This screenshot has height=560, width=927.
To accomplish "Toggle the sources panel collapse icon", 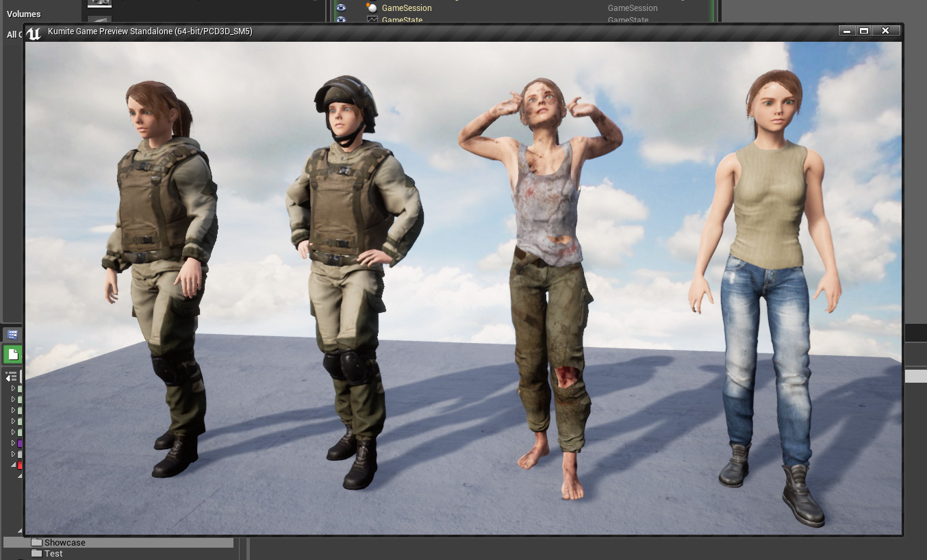I will click(x=10, y=377).
